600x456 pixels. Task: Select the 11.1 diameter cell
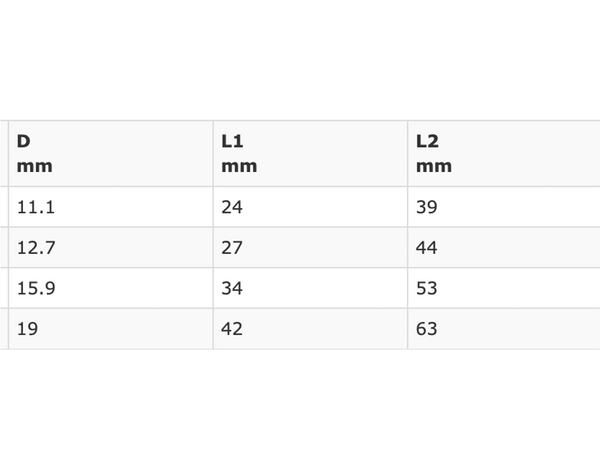click(x=111, y=207)
